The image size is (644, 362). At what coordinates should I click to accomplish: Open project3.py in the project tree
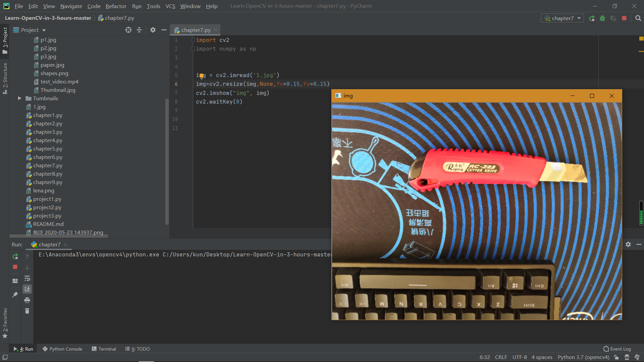[x=47, y=216]
